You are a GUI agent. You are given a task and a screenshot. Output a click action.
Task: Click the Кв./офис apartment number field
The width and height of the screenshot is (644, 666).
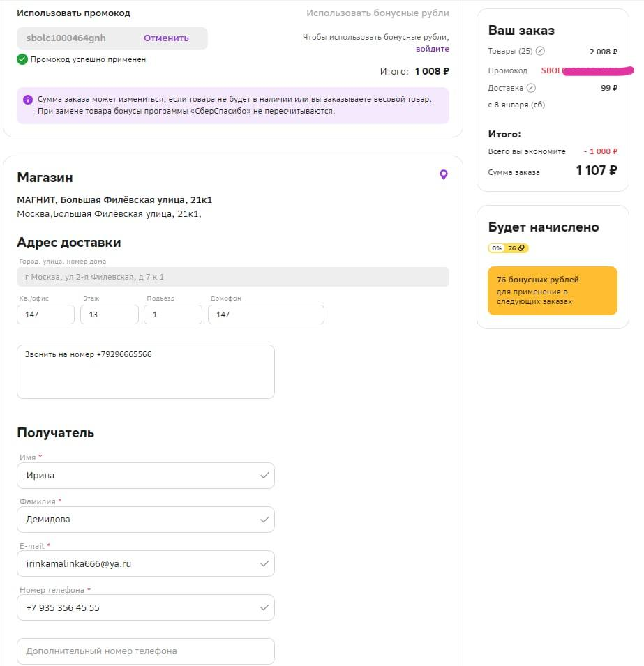(45, 315)
